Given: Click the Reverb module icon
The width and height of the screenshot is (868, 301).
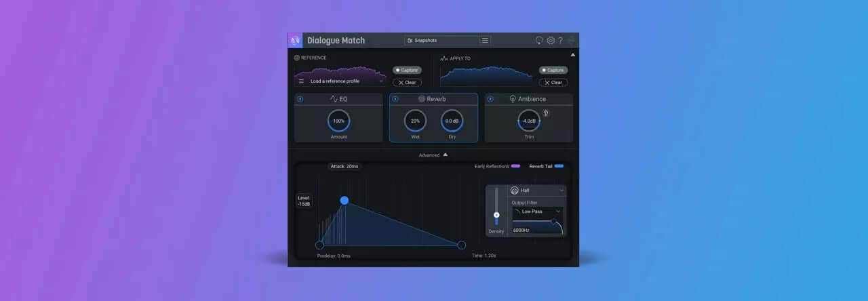Looking at the screenshot, I should (421, 99).
